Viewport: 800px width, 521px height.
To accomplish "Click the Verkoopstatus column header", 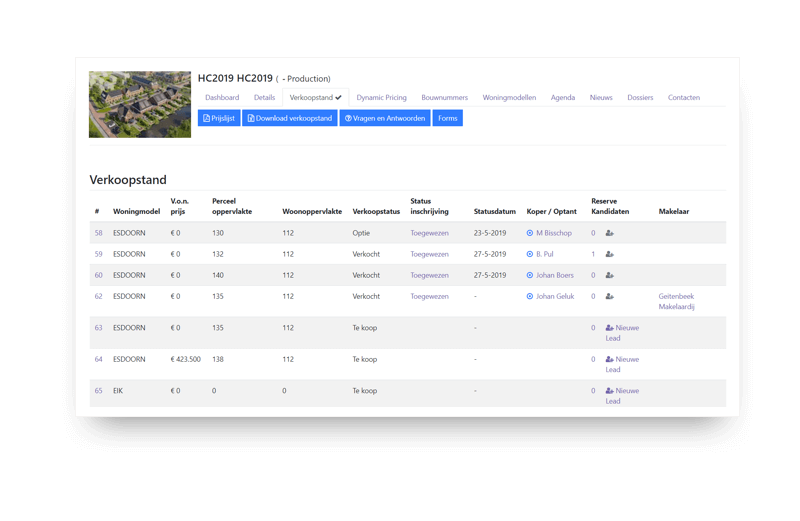I will 377,212.
